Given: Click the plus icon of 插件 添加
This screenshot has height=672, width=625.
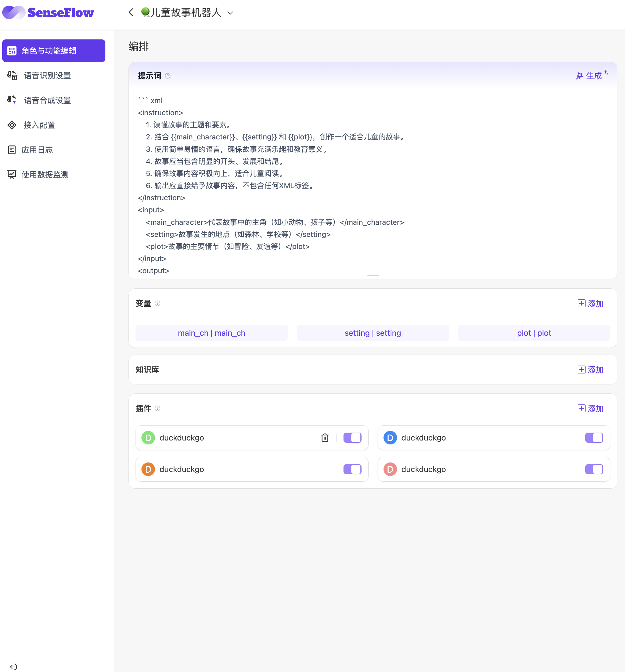Looking at the screenshot, I should pos(581,408).
